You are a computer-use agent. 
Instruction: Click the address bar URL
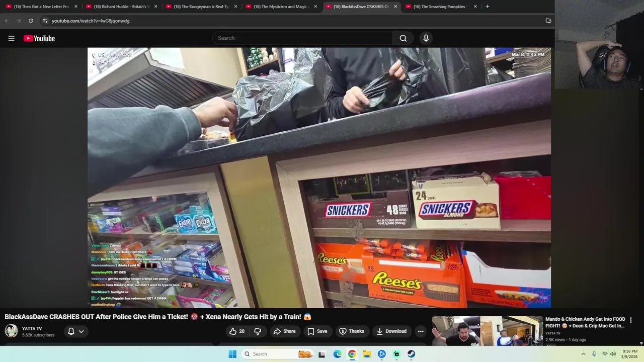tap(91, 21)
